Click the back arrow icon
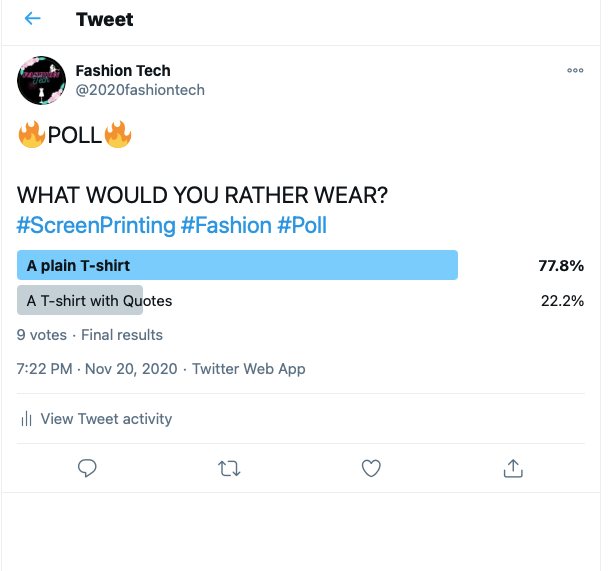 (x=33, y=19)
